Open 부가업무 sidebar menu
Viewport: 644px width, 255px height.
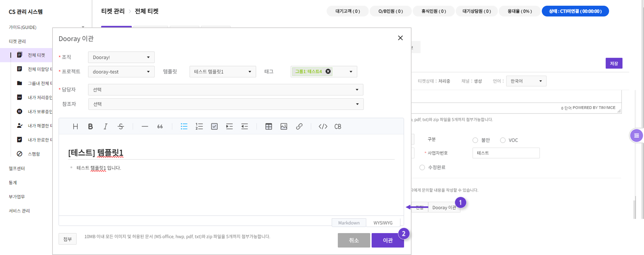(x=17, y=197)
